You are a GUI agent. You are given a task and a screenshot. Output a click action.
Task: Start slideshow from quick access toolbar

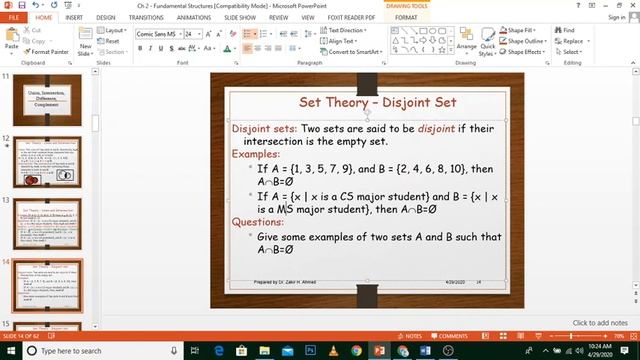[68, 5]
